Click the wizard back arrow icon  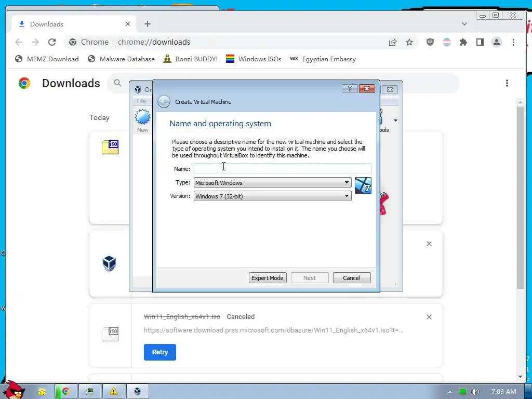tap(164, 101)
